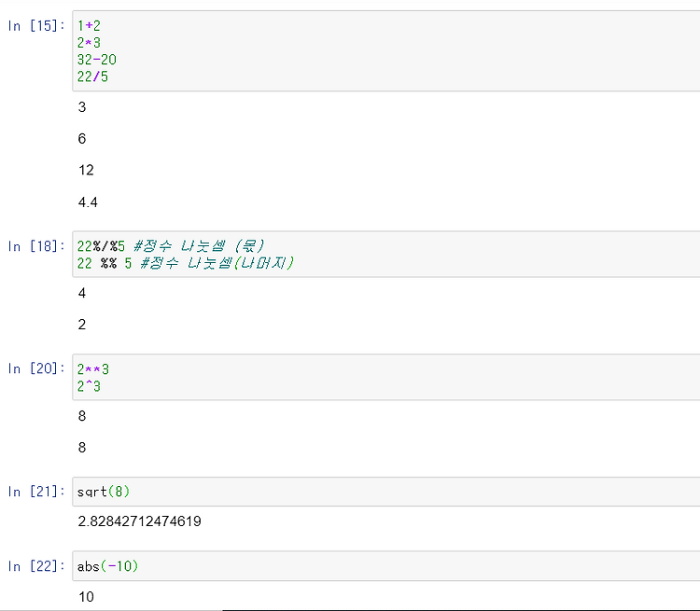The width and height of the screenshot is (700, 611).
Task: Select the In [15]: prompt label
Action: 36,26
